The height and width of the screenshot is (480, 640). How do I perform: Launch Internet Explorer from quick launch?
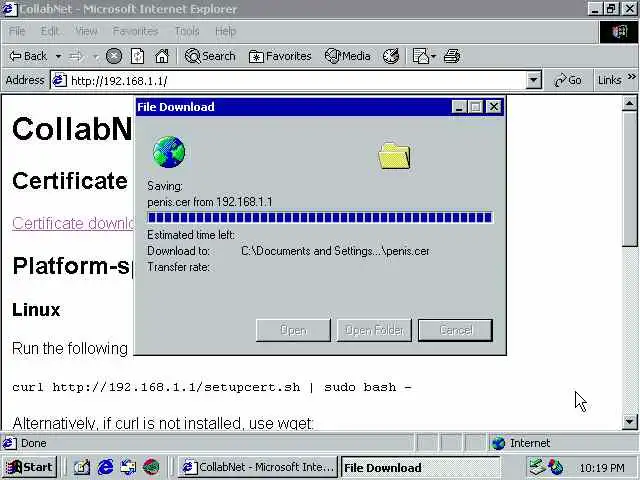[105, 467]
